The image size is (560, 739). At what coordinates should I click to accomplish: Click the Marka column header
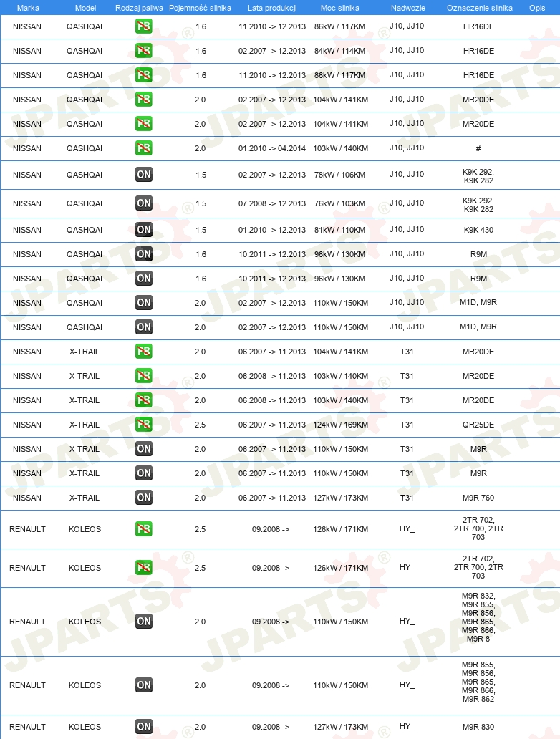(x=28, y=8)
